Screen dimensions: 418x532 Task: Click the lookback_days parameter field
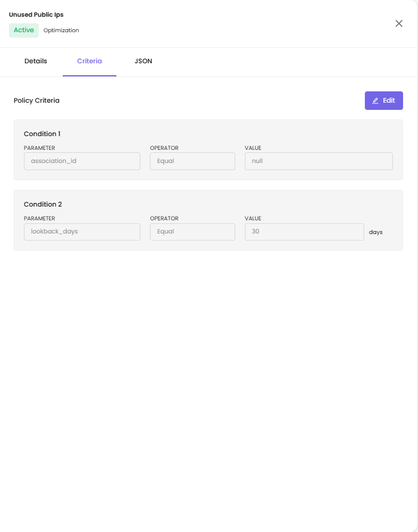tap(82, 232)
